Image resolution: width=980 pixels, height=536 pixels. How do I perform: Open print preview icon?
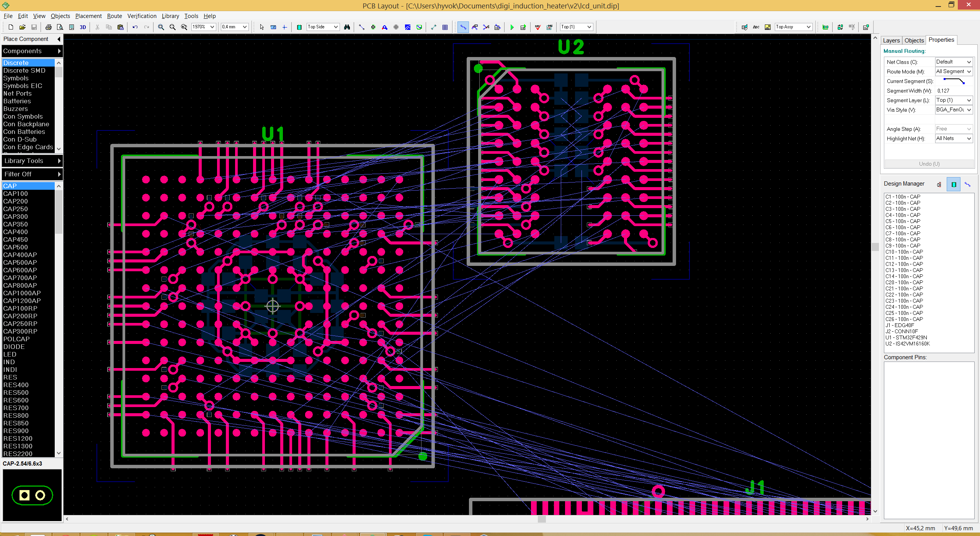(60, 27)
